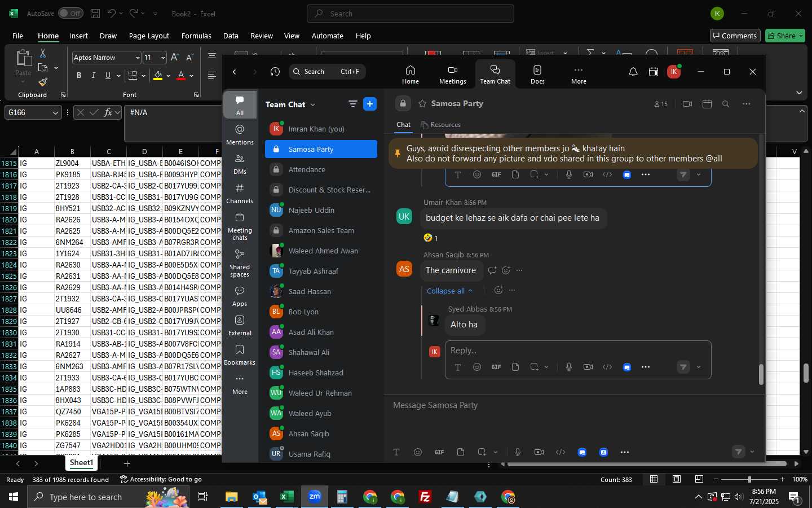Open Excel Formulas ribbon tab
The width and height of the screenshot is (812, 508).
[196, 36]
